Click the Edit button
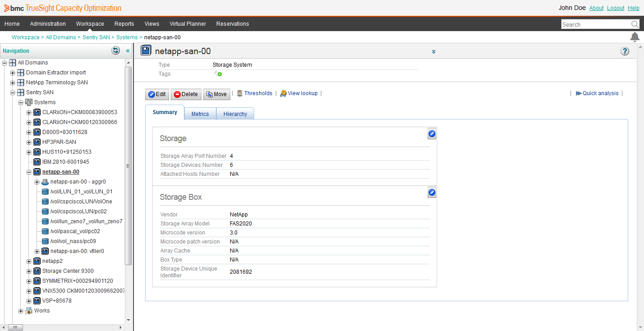The width and height of the screenshot is (644, 331). [157, 94]
